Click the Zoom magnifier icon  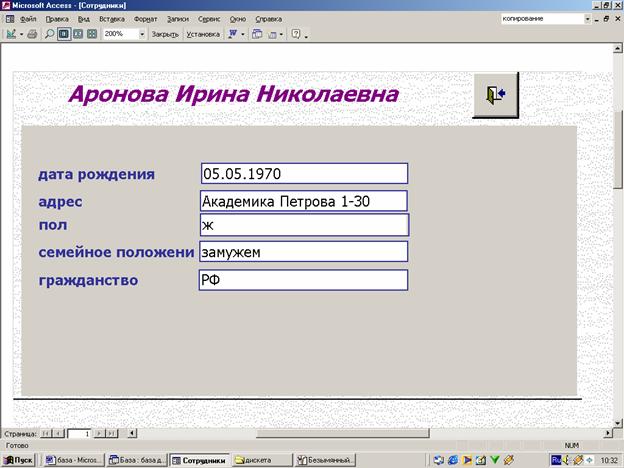click(x=50, y=33)
